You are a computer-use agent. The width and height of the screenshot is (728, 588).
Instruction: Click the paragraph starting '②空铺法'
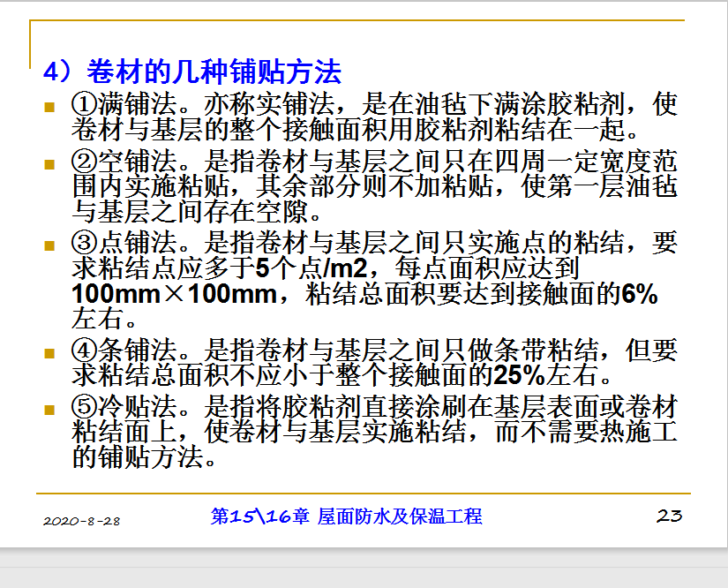point(375,186)
